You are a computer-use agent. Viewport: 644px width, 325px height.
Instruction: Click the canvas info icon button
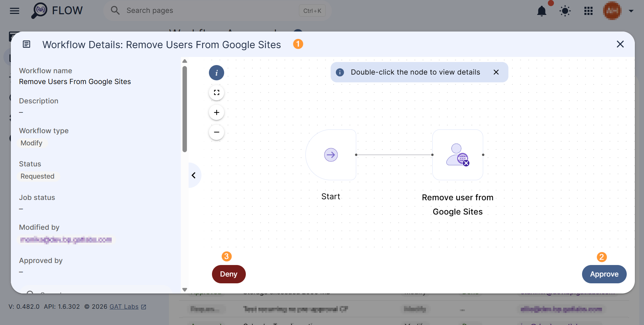pos(216,73)
